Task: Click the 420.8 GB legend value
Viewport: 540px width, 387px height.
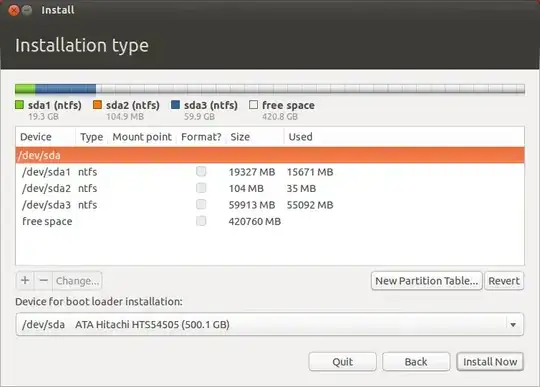Action: (x=280, y=117)
